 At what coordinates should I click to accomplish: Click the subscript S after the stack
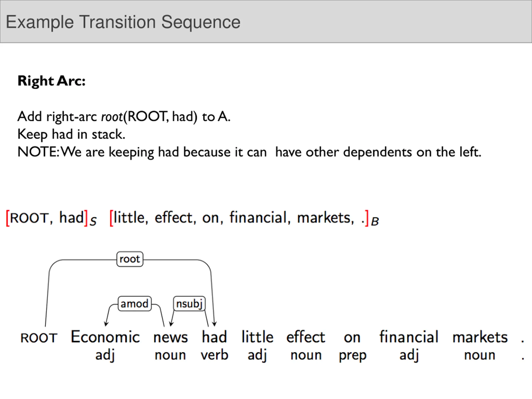click(x=93, y=221)
